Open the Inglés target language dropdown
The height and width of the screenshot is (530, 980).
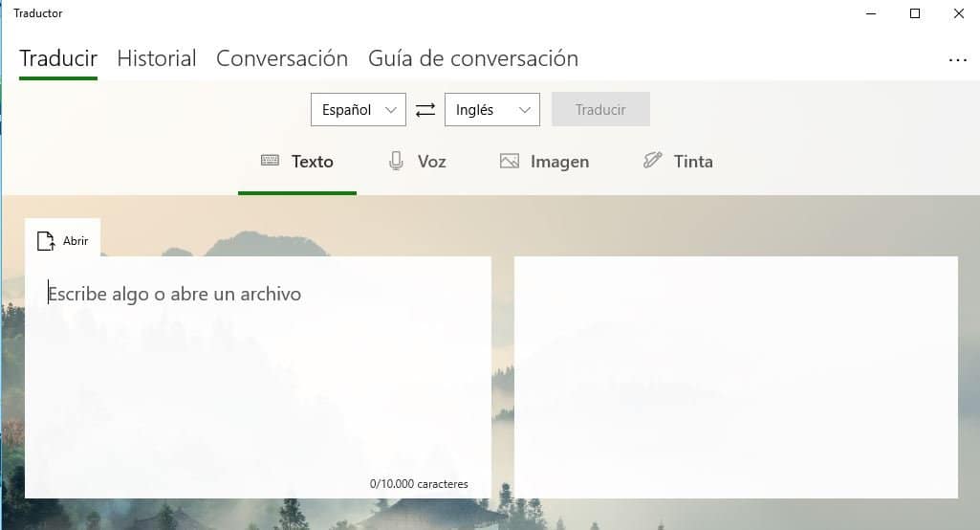pyautogui.click(x=491, y=109)
